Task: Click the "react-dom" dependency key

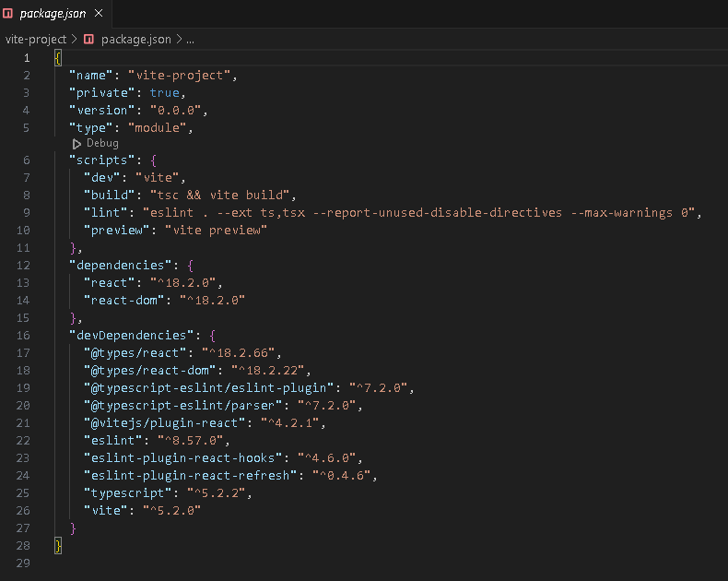Action: coord(124,301)
